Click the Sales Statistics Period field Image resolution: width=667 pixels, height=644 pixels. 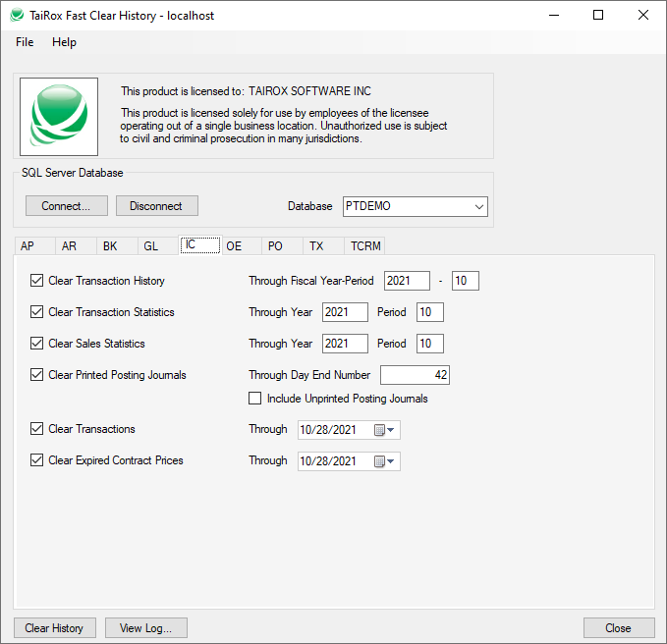point(429,344)
